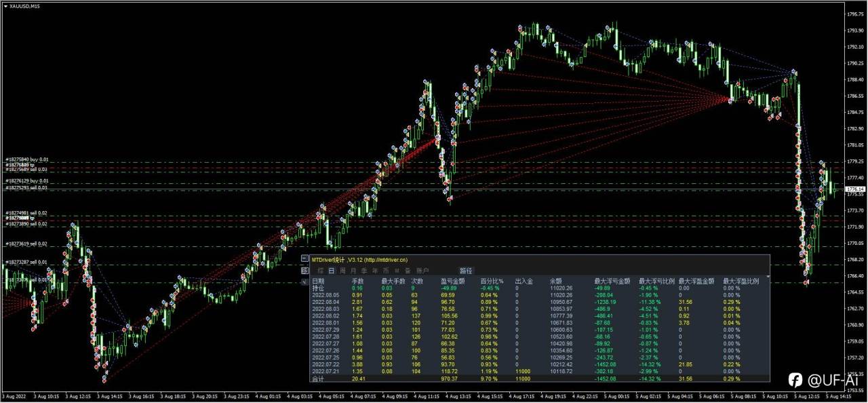Select the 日 (daily) statistics tab
The width and height of the screenshot is (868, 403).
[x=331, y=271]
